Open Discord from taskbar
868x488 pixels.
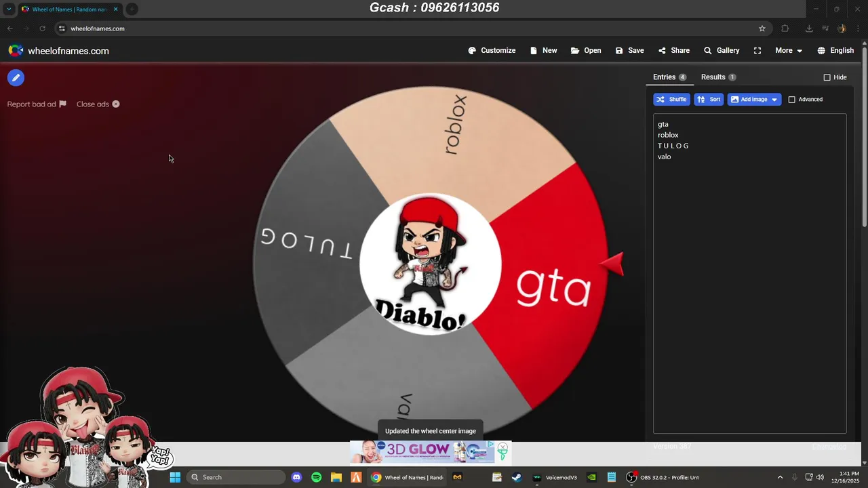296,477
